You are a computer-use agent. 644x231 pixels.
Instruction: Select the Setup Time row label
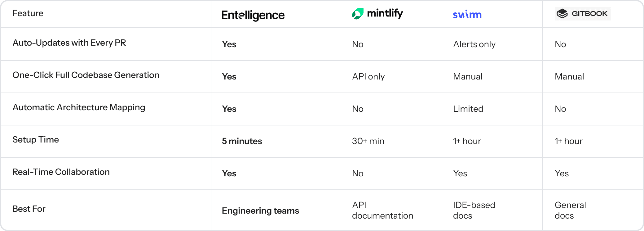[x=36, y=140]
